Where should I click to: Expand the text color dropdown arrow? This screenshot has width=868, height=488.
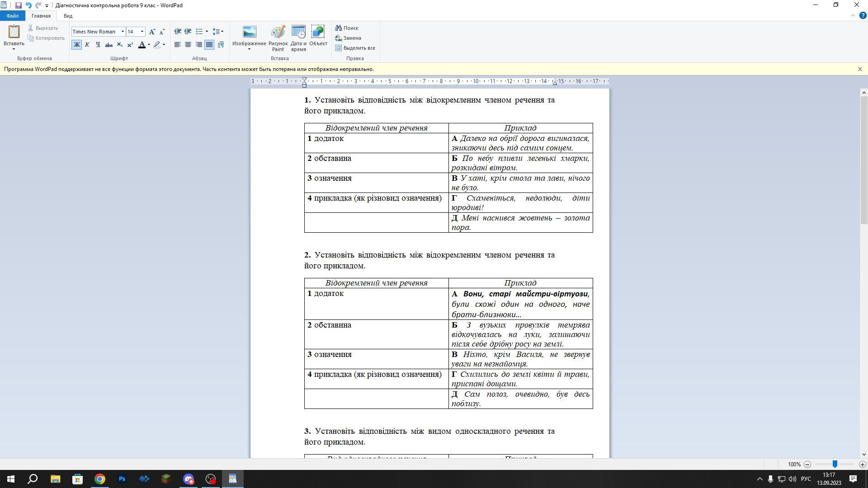click(149, 45)
